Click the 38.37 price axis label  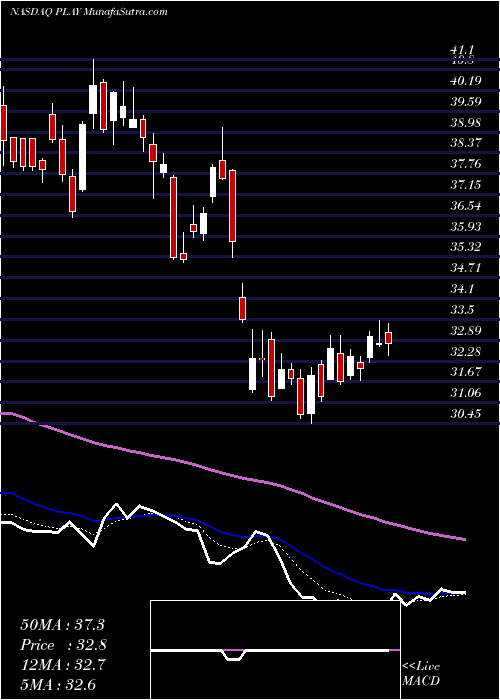(x=466, y=143)
